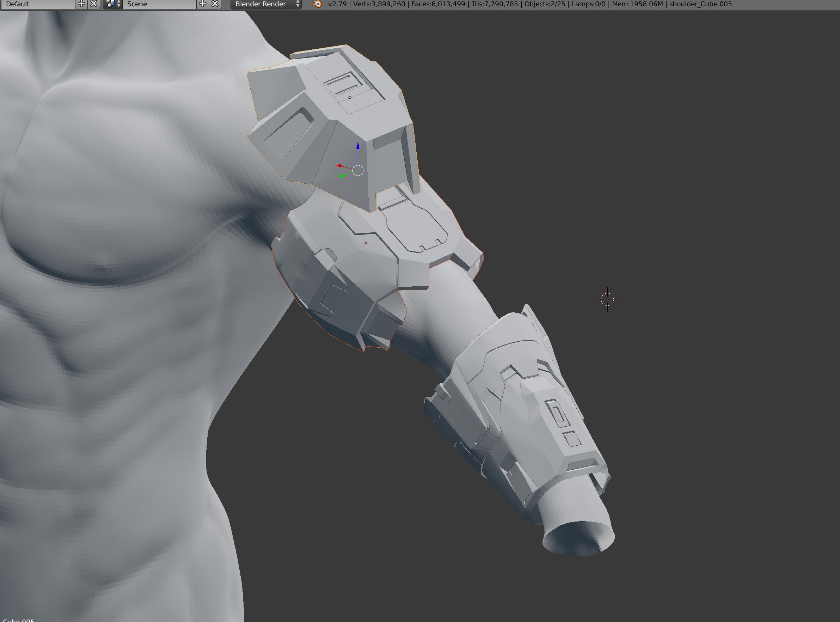This screenshot has width=840, height=622.
Task: Grab the red X-axis manipulator arrow
Action: (339, 166)
